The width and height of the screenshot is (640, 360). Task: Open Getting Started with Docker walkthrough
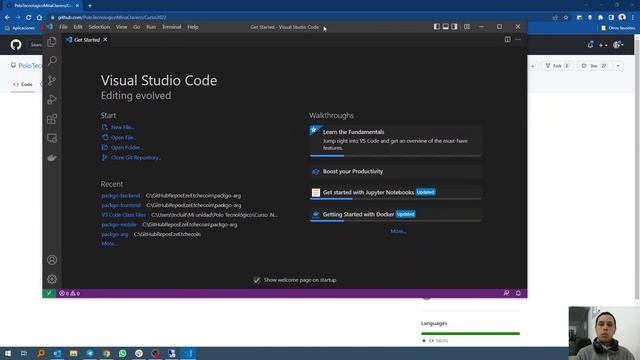tap(396, 214)
